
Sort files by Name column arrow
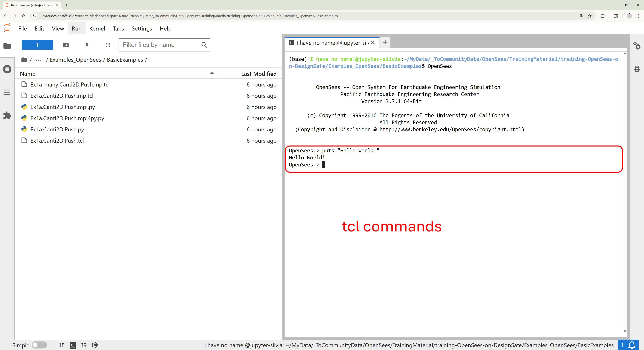pyautogui.click(x=212, y=73)
